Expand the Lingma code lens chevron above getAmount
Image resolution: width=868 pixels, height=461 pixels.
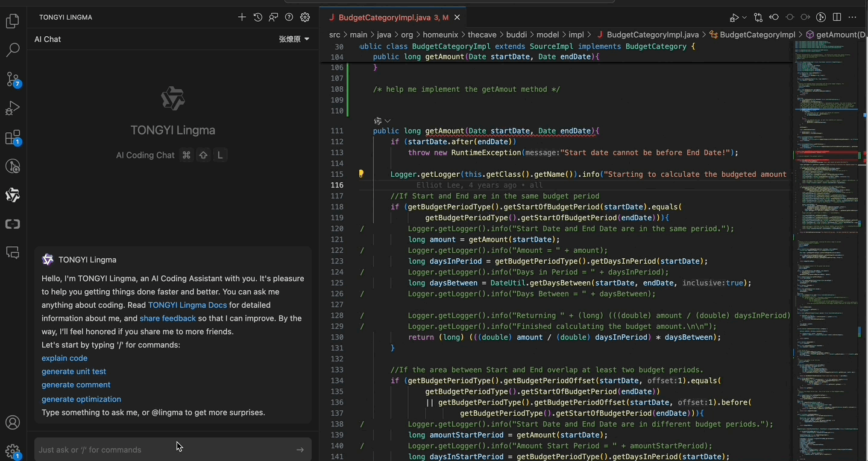tap(388, 121)
